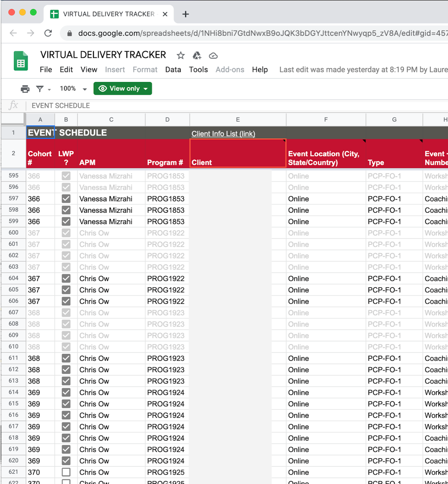Open the Edit menu
The image size is (448, 484).
[x=66, y=70]
